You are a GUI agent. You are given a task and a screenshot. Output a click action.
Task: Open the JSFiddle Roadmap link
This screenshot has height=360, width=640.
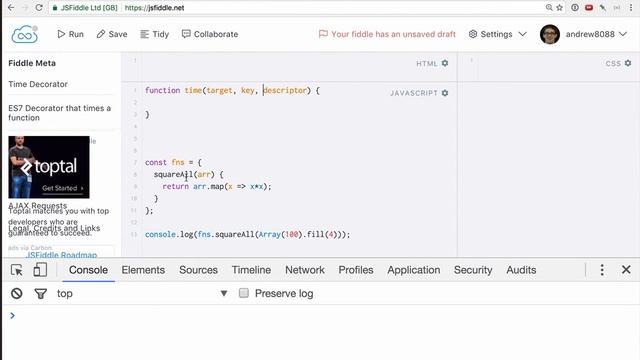(61, 255)
